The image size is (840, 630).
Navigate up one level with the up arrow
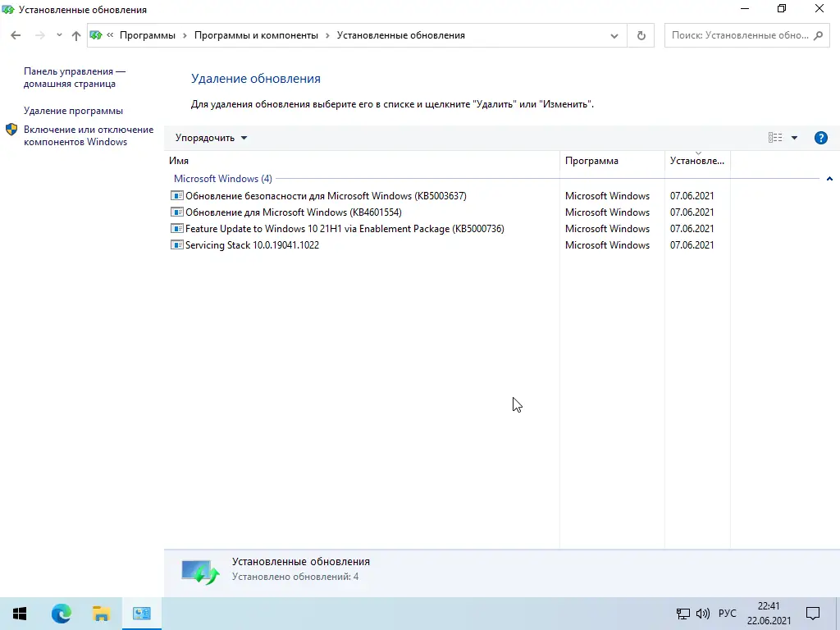tap(75, 35)
